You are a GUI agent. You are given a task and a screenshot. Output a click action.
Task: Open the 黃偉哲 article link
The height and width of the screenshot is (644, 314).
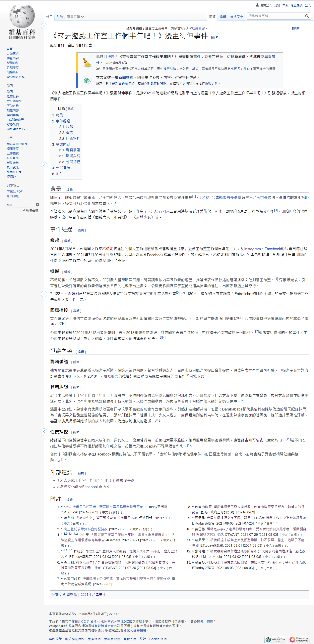point(284,197)
